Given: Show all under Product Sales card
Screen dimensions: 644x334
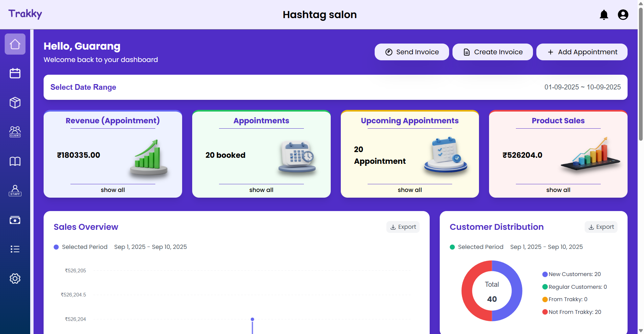Looking at the screenshot, I should (x=558, y=190).
